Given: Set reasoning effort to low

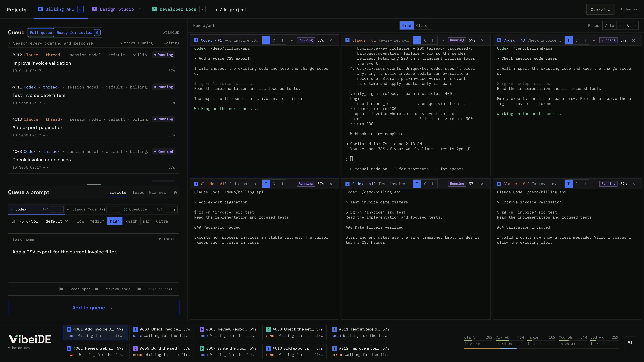Looking at the screenshot, I should [80, 221].
